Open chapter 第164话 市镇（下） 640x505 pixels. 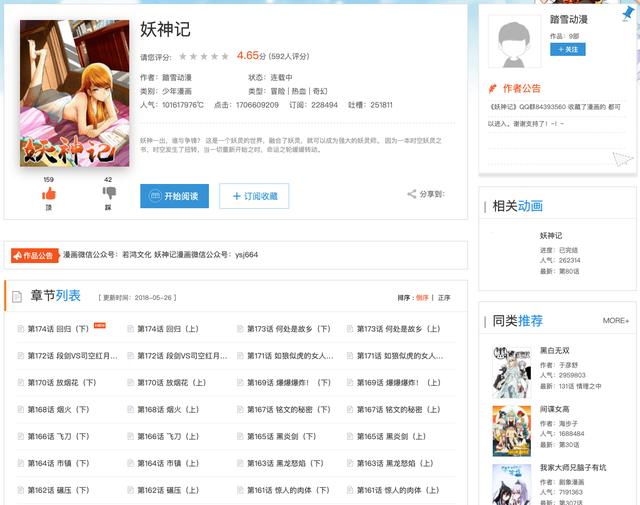pos(58,463)
